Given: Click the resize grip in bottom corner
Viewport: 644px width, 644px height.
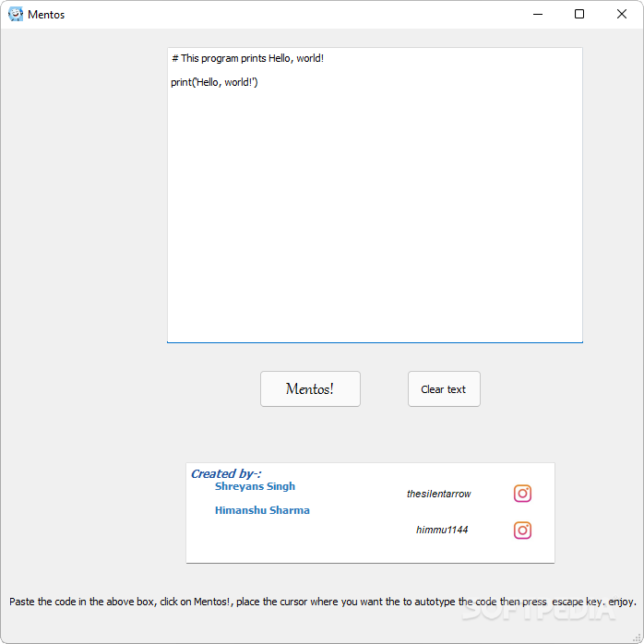Looking at the screenshot, I should pos(637,637).
